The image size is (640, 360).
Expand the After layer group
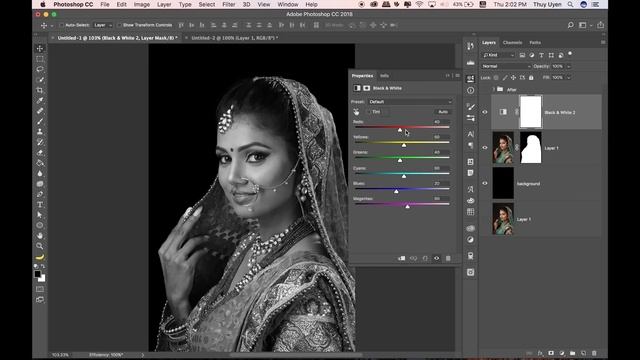click(493, 89)
